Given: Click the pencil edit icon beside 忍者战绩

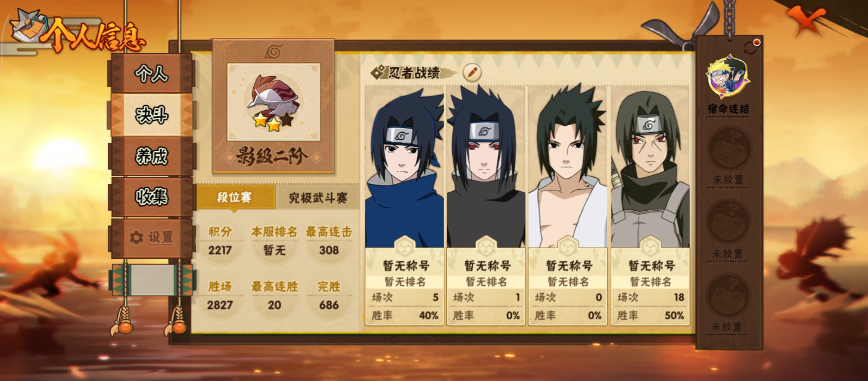Looking at the screenshot, I should (472, 73).
